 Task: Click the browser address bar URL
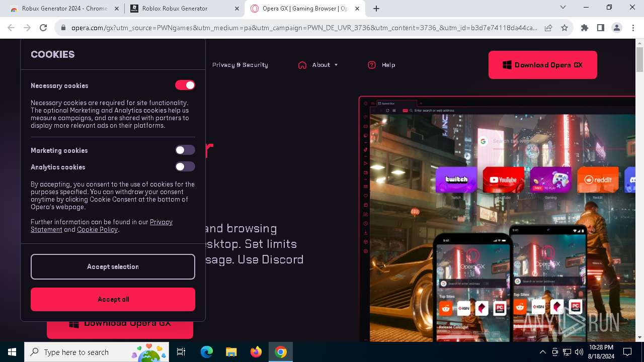click(304, 28)
